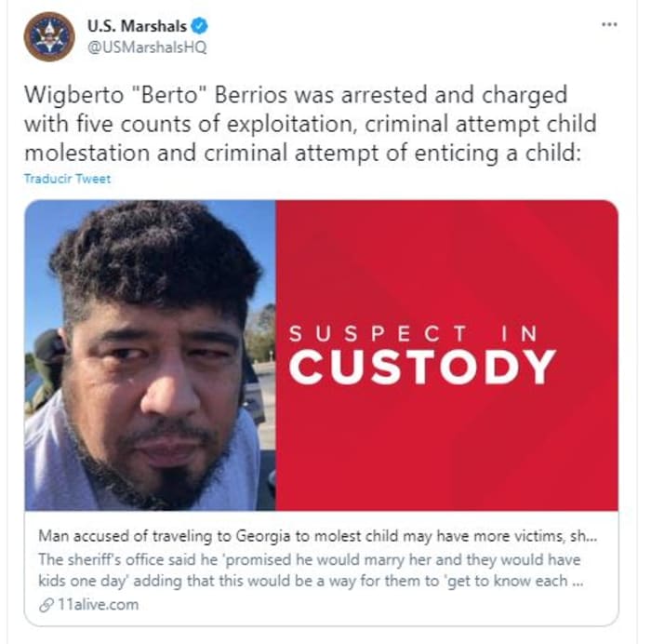Click the article description about sheriff's office
651x644 pixels.
click(311, 570)
